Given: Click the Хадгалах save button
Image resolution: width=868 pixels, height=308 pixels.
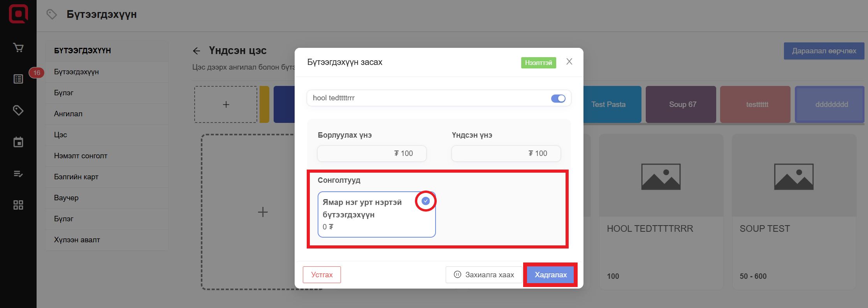Looking at the screenshot, I should (550, 275).
